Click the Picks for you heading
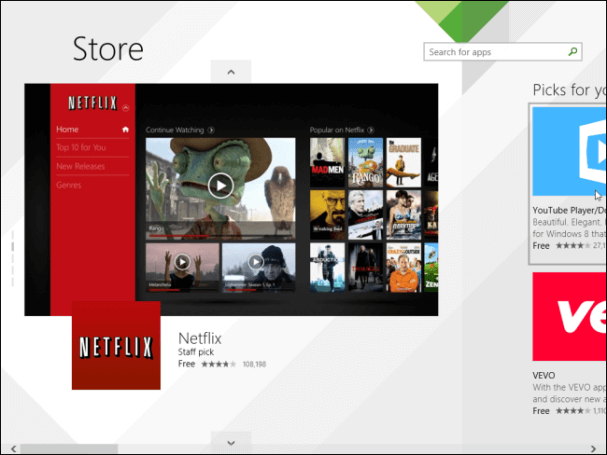This screenshot has width=607, height=455. click(569, 90)
